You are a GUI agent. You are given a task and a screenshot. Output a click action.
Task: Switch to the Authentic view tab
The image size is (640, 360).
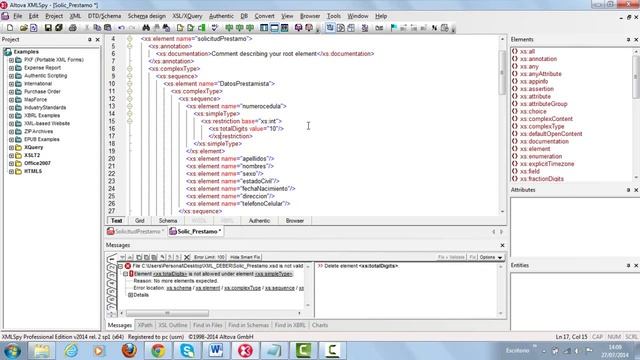(259, 220)
